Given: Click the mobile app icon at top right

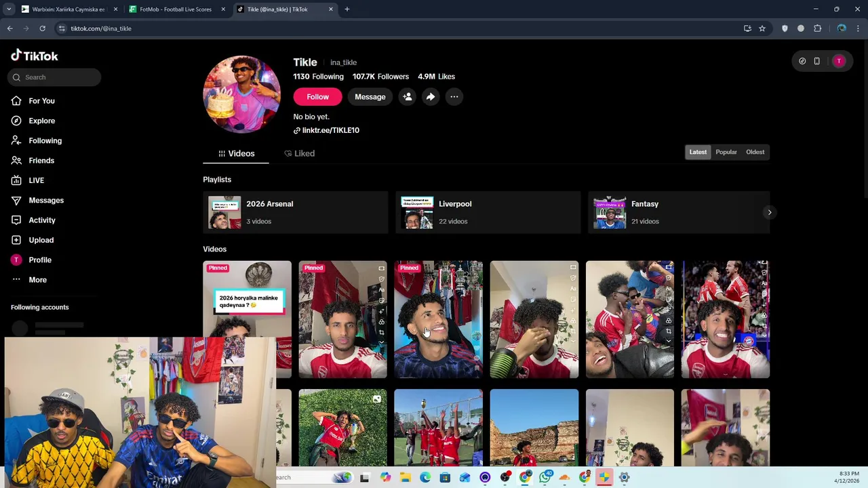Looking at the screenshot, I should click(816, 61).
